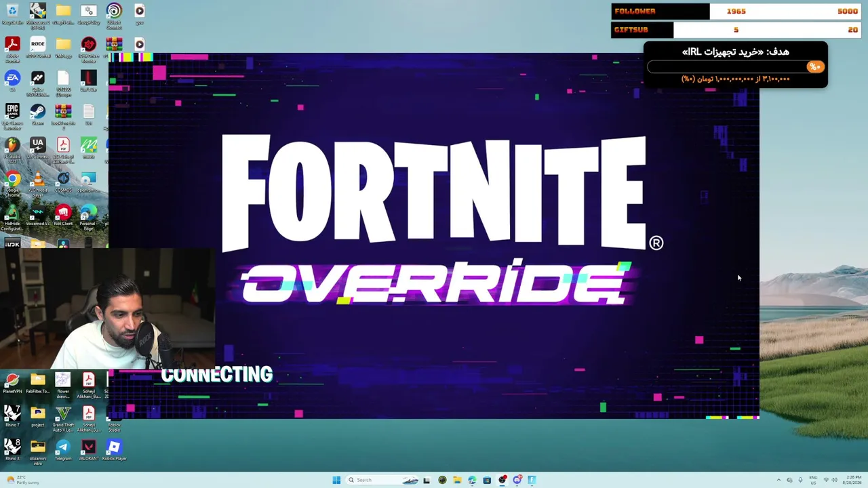Open the Riot Client desktop shortcut
This screenshot has width=868, height=488.
coord(63,216)
